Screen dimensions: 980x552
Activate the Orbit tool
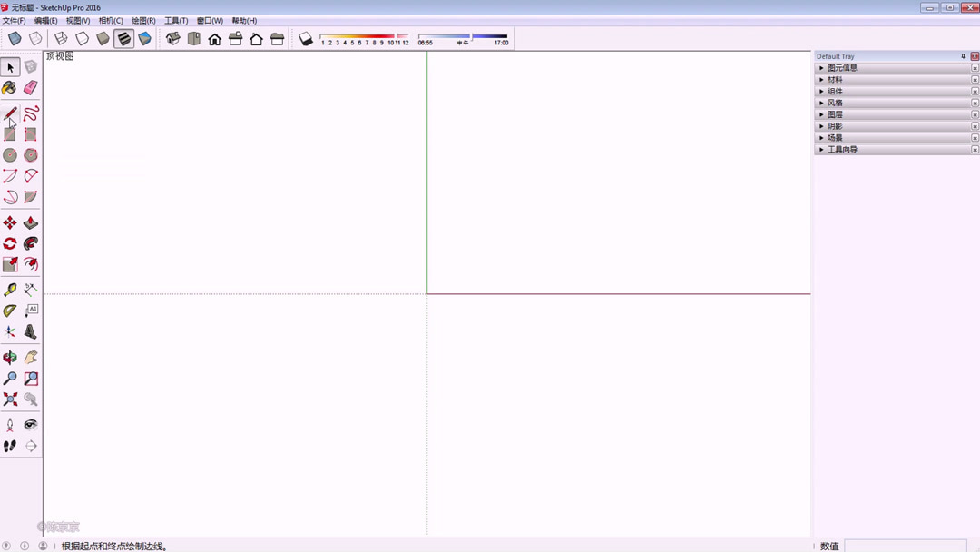pos(11,357)
